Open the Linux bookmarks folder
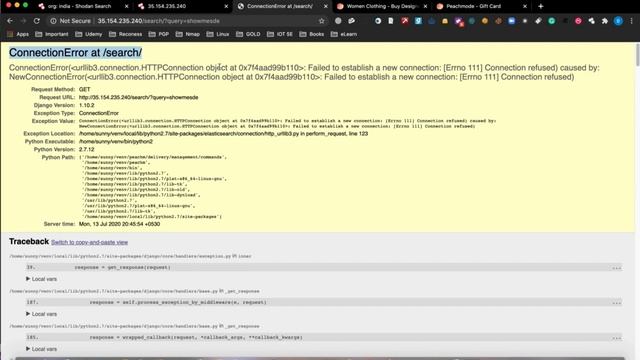The height and width of the screenshot is (360, 640). (218, 34)
